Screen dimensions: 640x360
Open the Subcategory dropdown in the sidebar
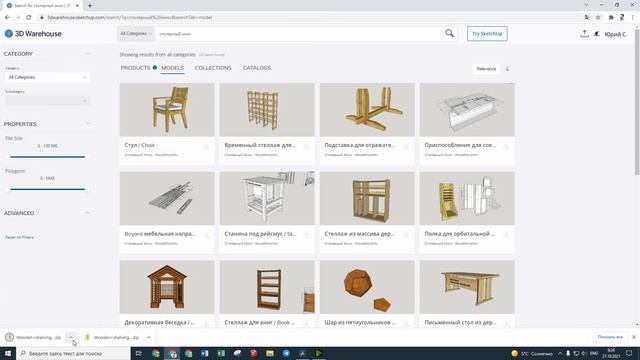[x=47, y=100]
